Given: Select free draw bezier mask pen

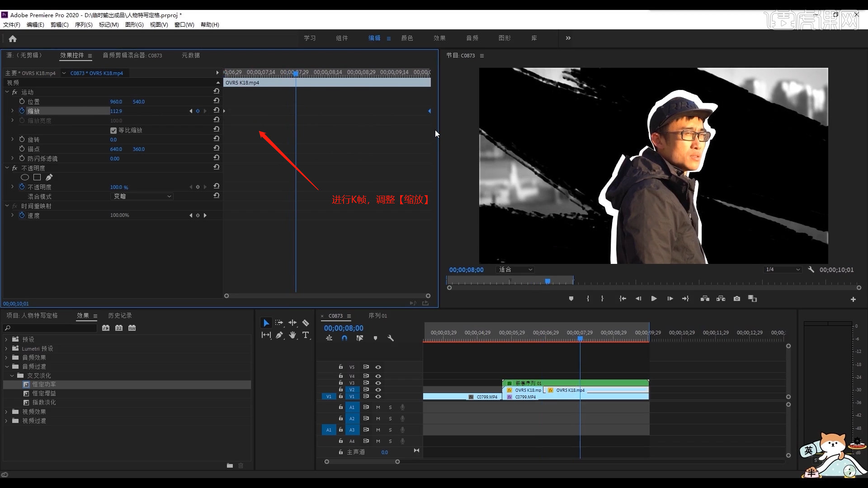Looking at the screenshot, I should (49, 178).
